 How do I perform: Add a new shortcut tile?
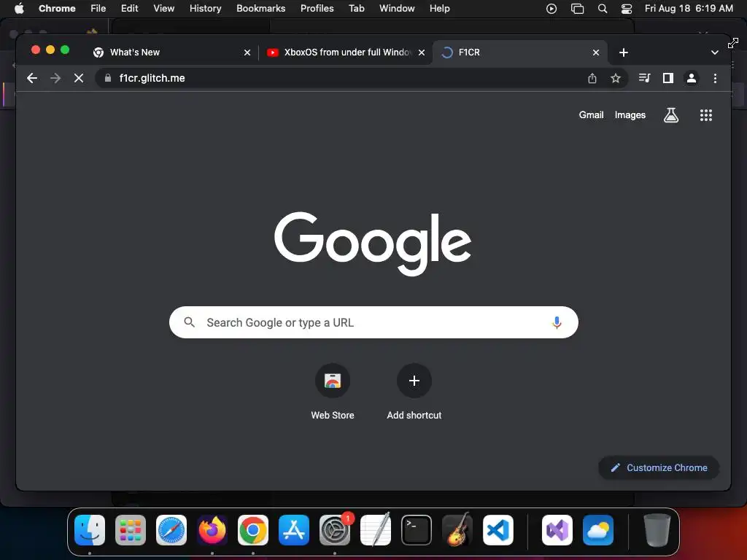tap(414, 392)
